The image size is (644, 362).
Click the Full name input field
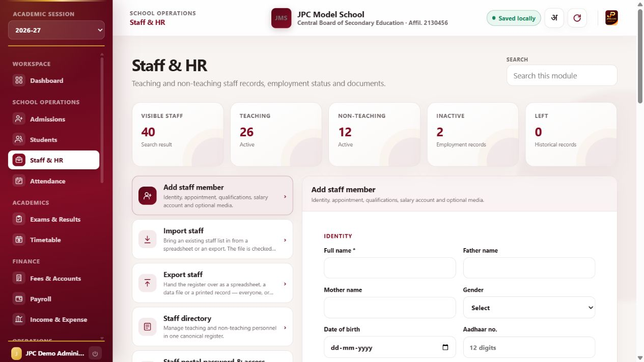click(389, 267)
